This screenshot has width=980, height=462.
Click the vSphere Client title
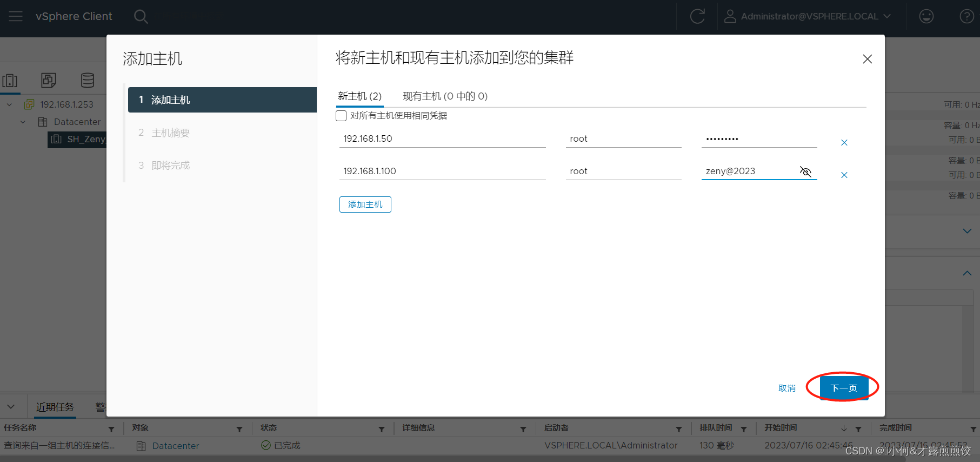tap(74, 16)
